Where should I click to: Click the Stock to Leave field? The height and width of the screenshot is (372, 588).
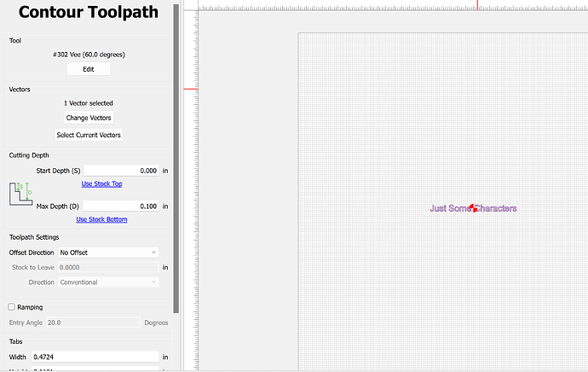108,267
